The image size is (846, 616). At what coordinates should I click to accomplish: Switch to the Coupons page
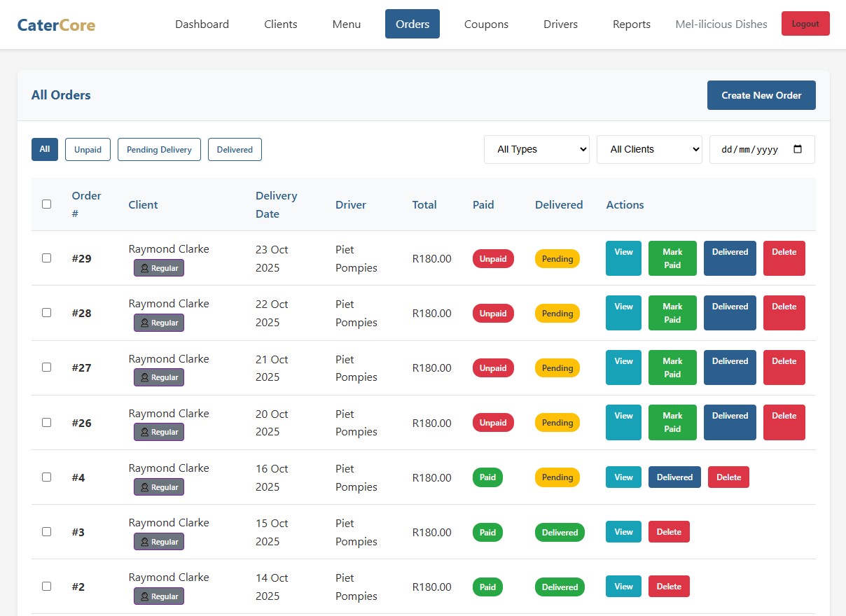[x=486, y=24]
